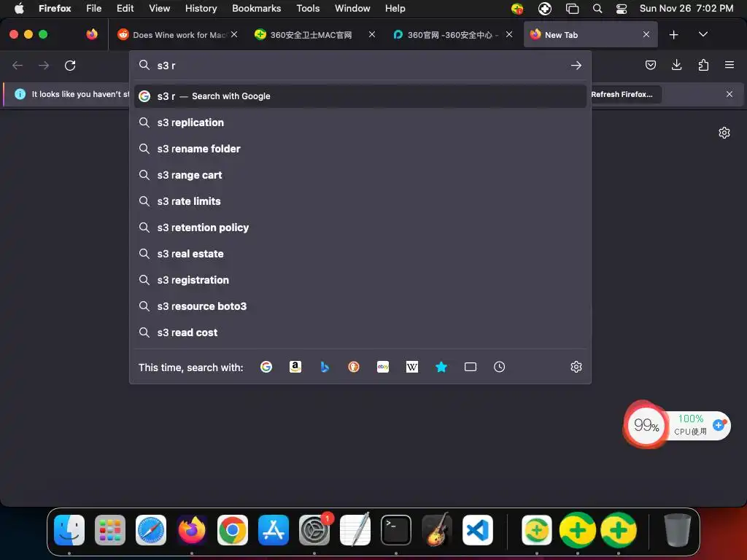The width and height of the screenshot is (747, 560).
Task: Close the Does Wine work tab
Action: [234, 34]
